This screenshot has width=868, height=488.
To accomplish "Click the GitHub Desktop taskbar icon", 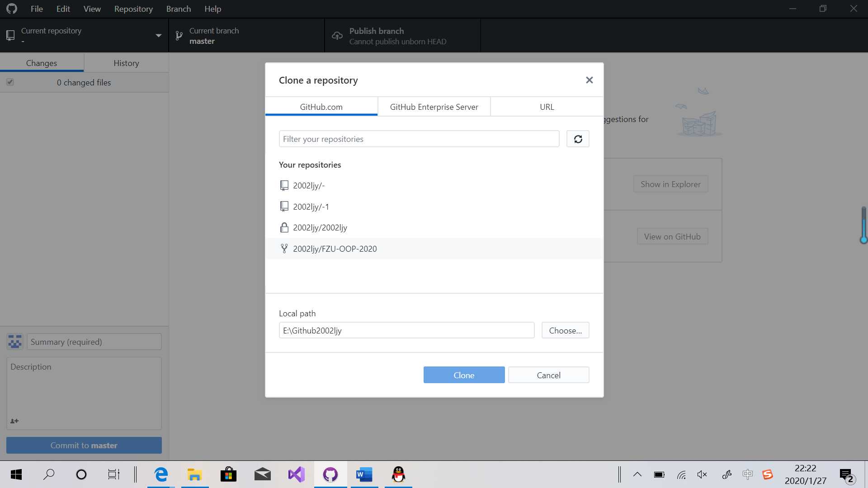I will pyautogui.click(x=330, y=474).
